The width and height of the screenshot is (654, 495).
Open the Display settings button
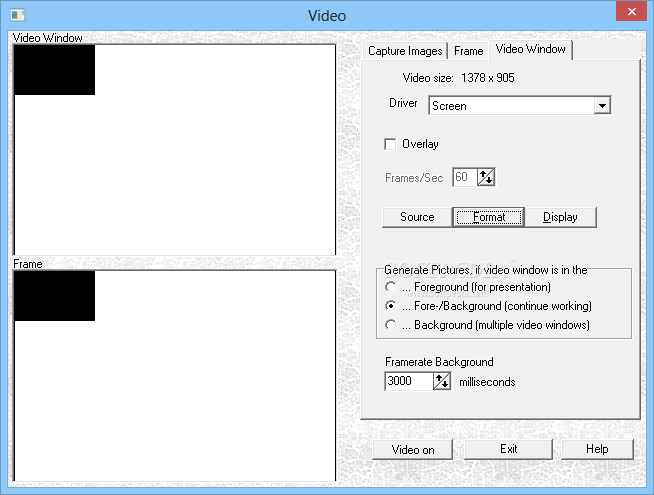coord(560,217)
